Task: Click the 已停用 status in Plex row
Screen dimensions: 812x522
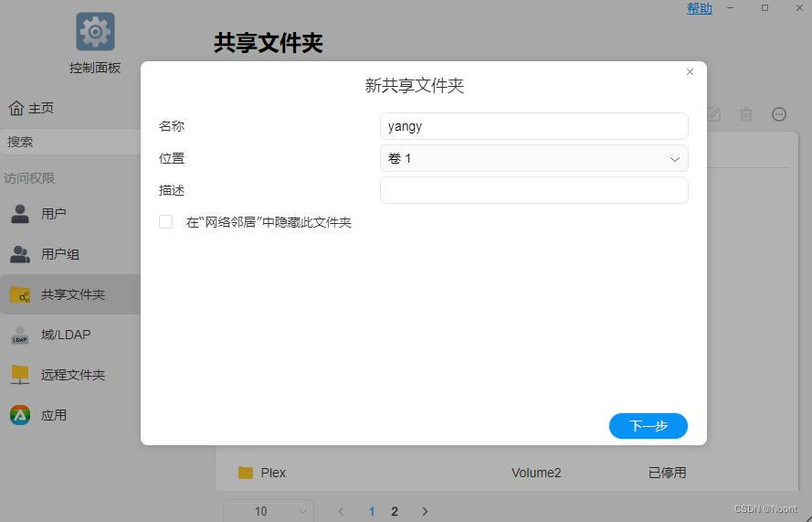Action: (x=667, y=473)
